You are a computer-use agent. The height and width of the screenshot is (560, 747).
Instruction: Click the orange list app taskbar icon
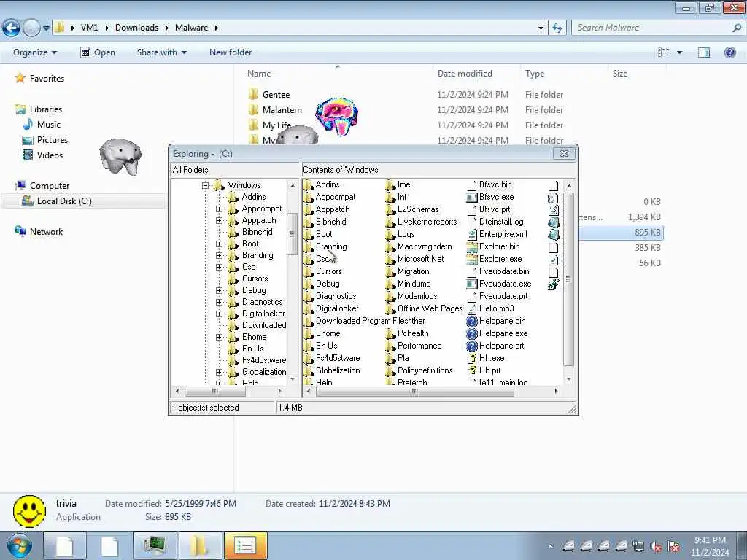[x=246, y=545]
